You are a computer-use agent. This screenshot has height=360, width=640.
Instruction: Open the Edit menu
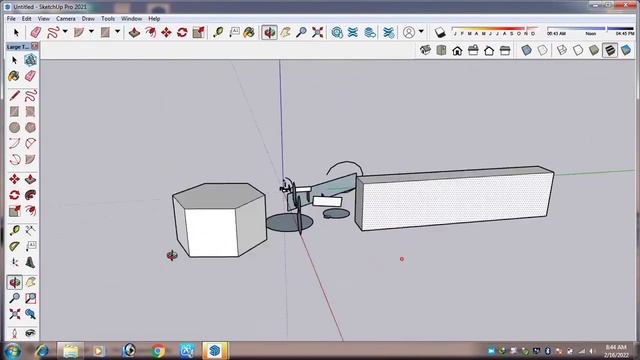[27, 19]
